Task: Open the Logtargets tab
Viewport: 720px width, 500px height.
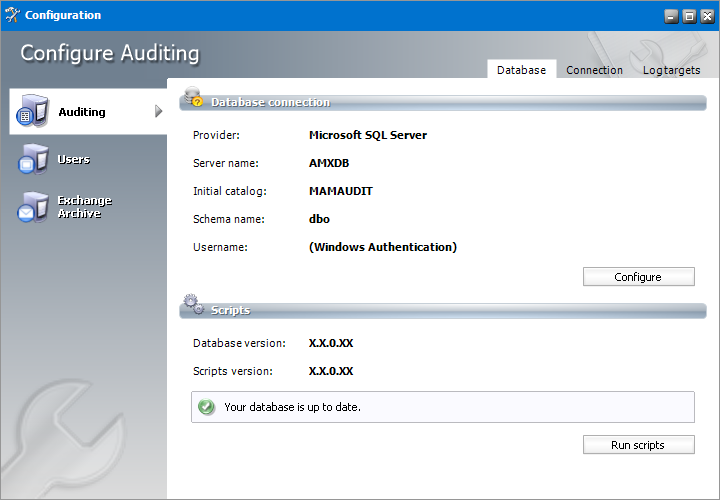Action: 671,70
